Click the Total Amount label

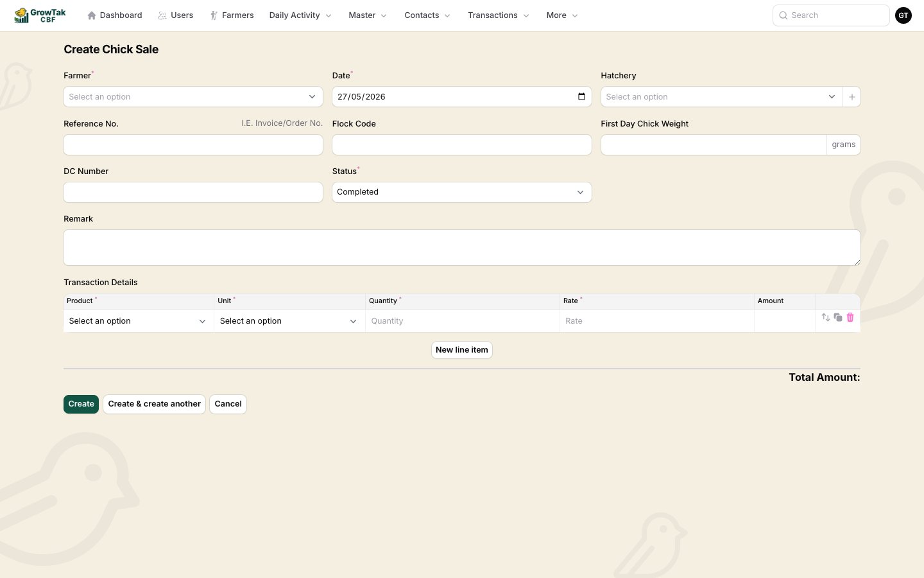(x=825, y=378)
